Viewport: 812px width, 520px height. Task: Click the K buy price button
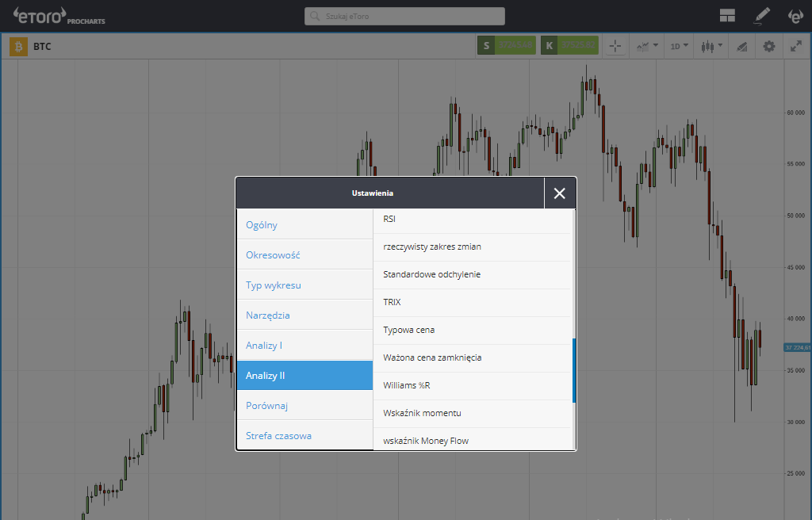(569, 45)
